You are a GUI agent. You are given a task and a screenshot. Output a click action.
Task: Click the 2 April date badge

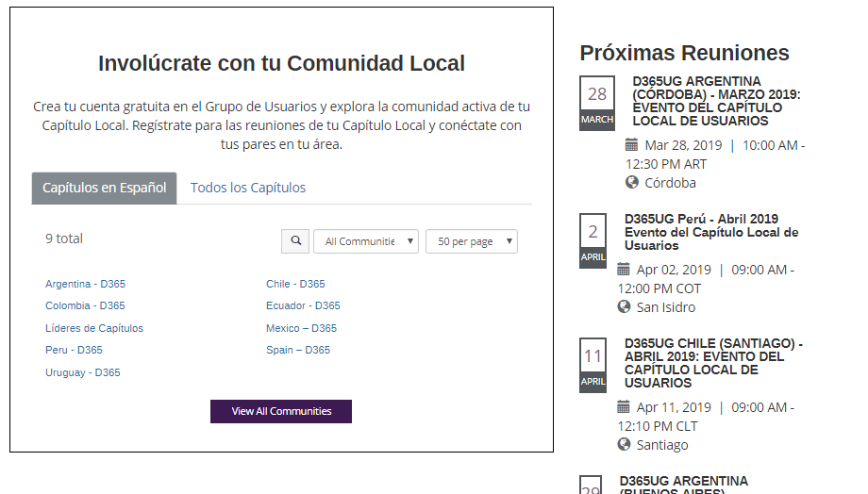tap(593, 240)
